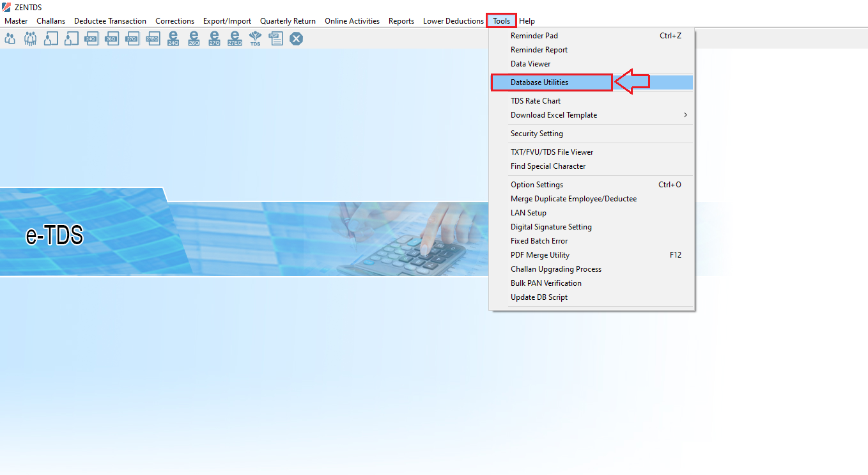The width and height of the screenshot is (868, 475).
Task: Open Option Settings menu entry
Action: pyautogui.click(x=592, y=185)
